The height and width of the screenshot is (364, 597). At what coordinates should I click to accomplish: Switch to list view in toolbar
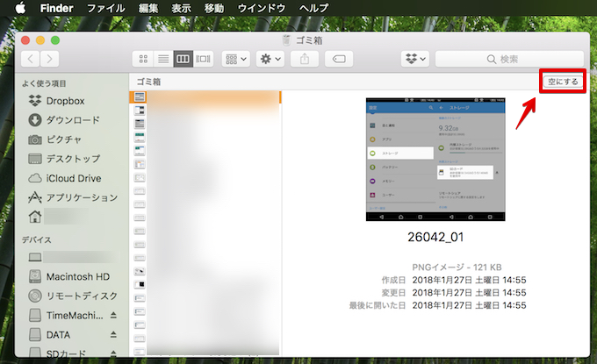pyautogui.click(x=162, y=59)
